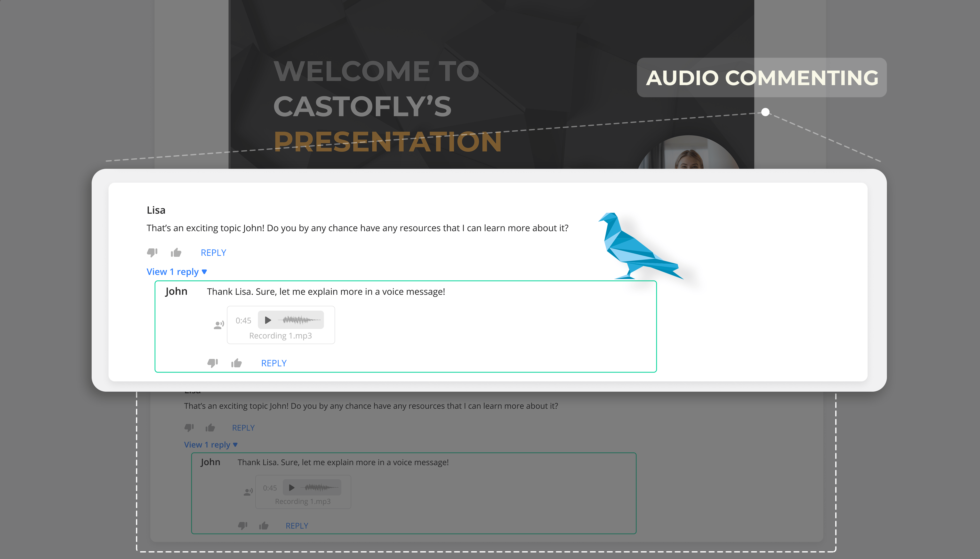The height and width of the screenshot is (559, 980).
Task: Like John's reply in the dimmed background panel
Action: tap(264, 526)
